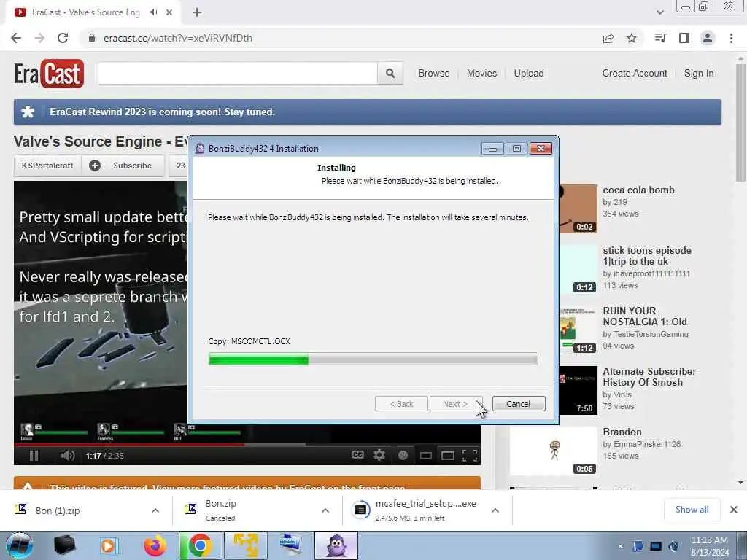Viewport: 747px width, 560px height.
Task: Go back with browser back arrow
Action: 16,38
